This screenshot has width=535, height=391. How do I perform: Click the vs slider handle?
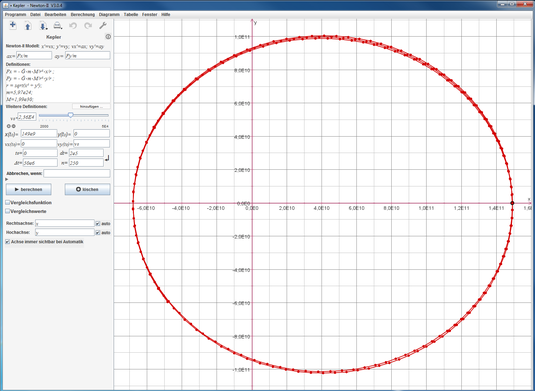(71, 115)
